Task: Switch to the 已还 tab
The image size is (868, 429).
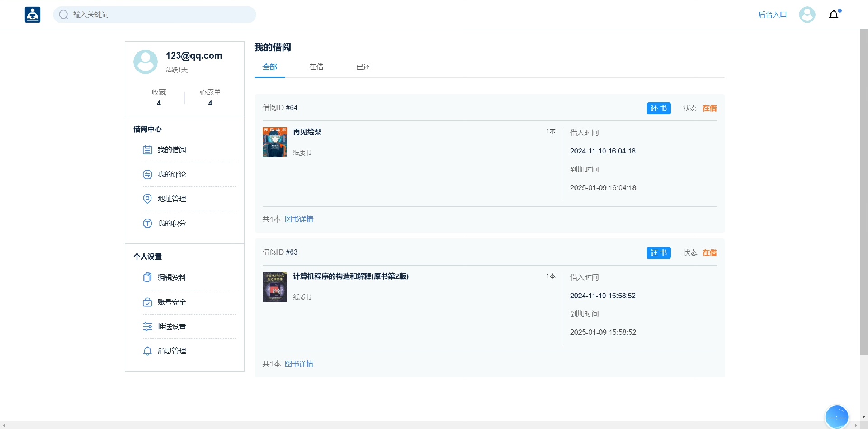Action: click(x=363, y=67)
